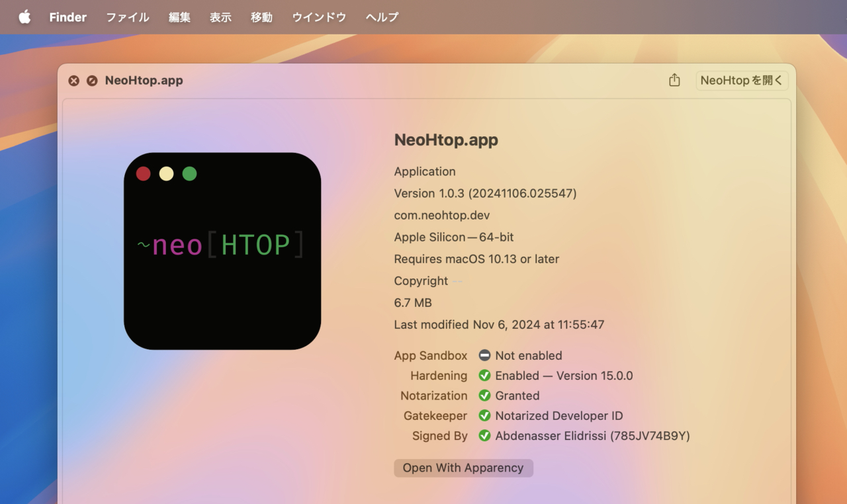This screenshot has height=504, width=847.
Task: Open the ヘルプ menu
Action: coord(382,17)
